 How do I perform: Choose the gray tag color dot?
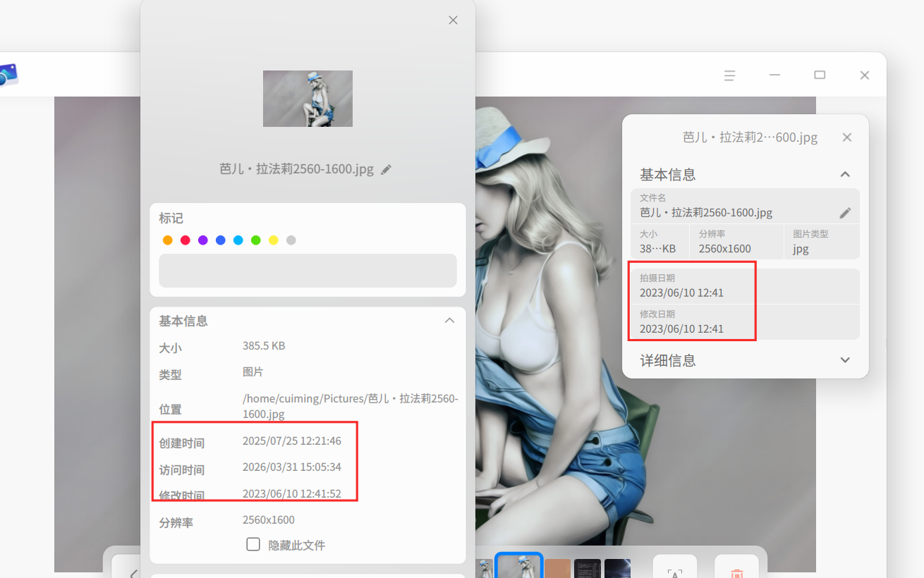coord(291,240)
